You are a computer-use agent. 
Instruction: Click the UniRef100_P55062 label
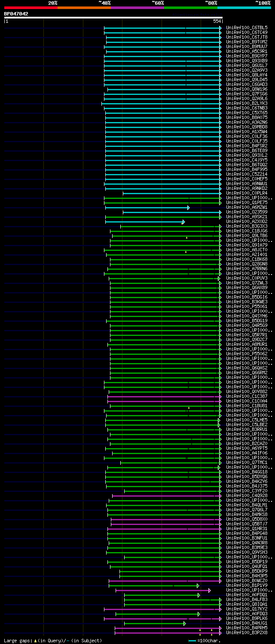[247, 354]
